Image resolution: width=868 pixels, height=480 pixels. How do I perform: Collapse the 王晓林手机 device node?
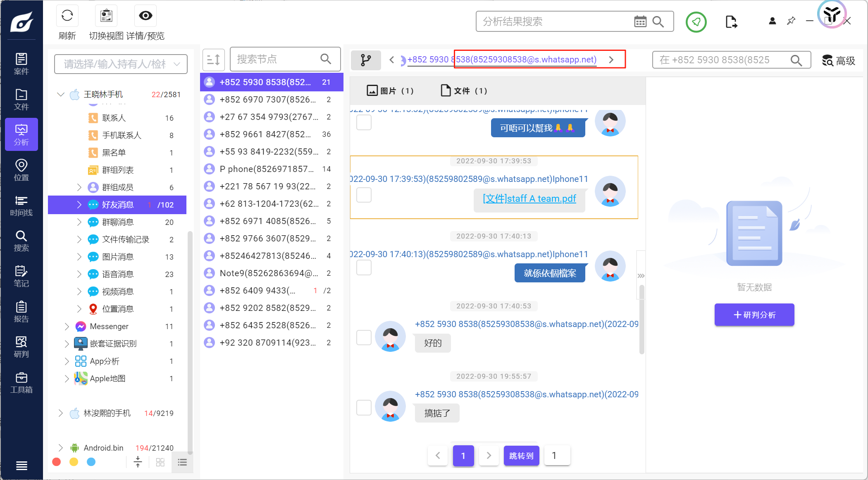[61, 94]
